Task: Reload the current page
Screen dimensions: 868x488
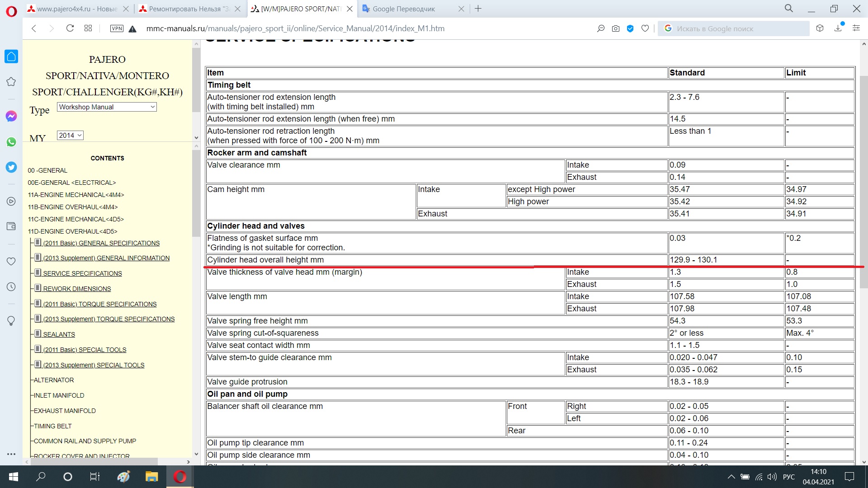Action: [x=70, y=28]
